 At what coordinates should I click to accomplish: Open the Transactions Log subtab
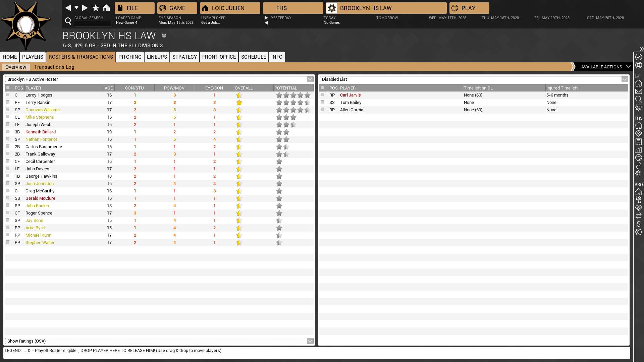pyautogui.click(x=54, y=67)
